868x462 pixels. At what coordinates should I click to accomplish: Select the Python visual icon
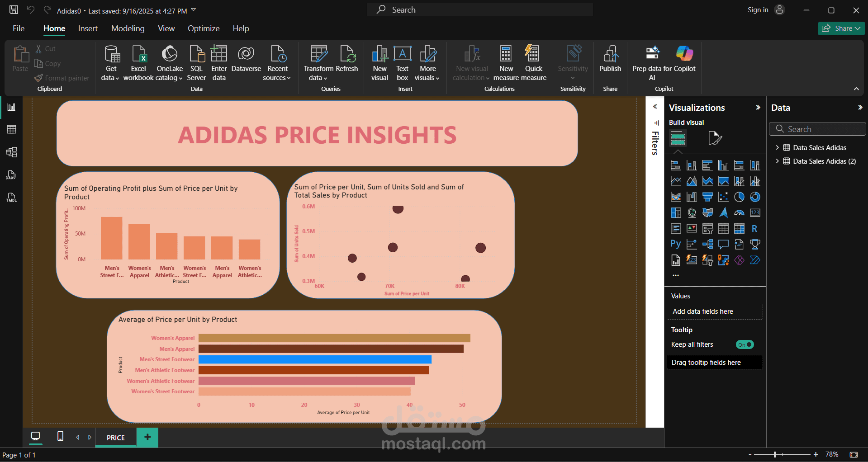click(x=675, y=244)
